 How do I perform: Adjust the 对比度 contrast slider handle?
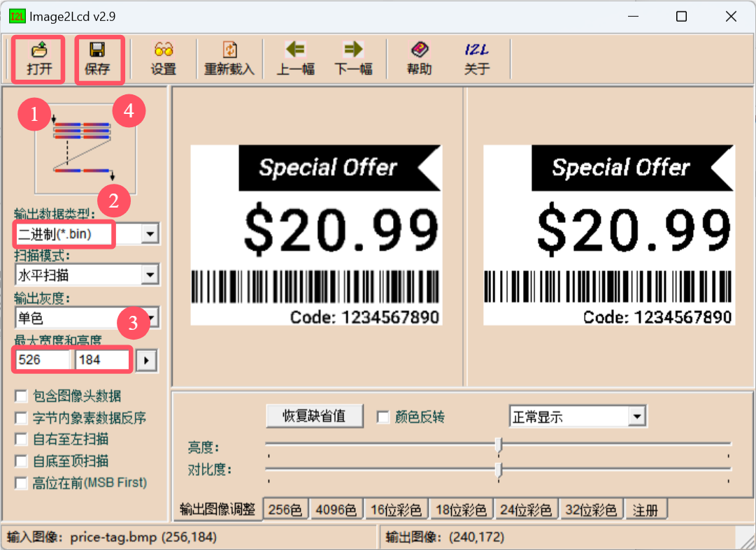(x=499, y=470)
